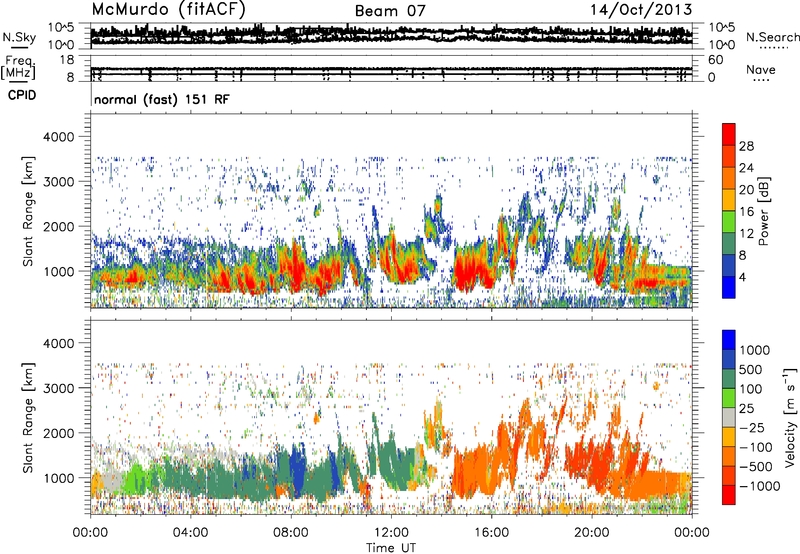Click the '60' tick on Nave axis
The image size is (800, 554).
pos(716,60)
